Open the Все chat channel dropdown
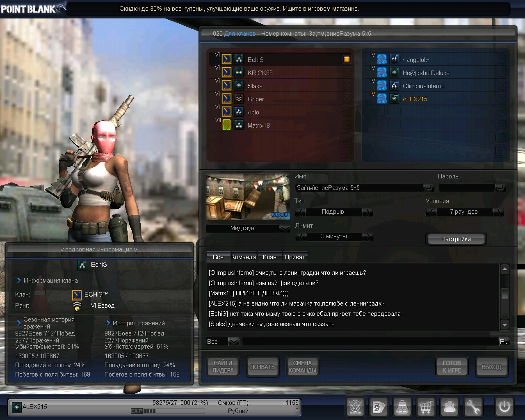This screenshot has height=420, width=525. 233,341
